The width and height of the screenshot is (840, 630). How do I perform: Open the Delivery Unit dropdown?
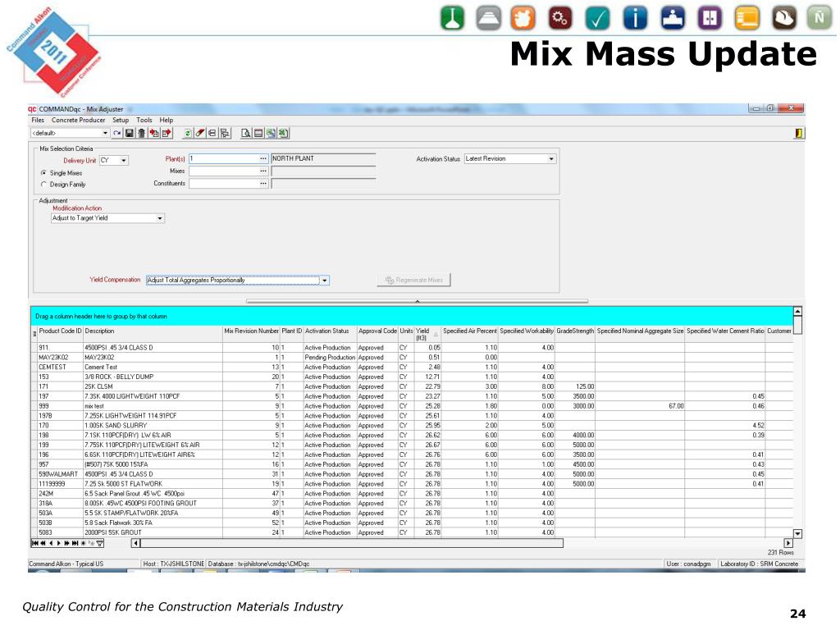point(124,161)
